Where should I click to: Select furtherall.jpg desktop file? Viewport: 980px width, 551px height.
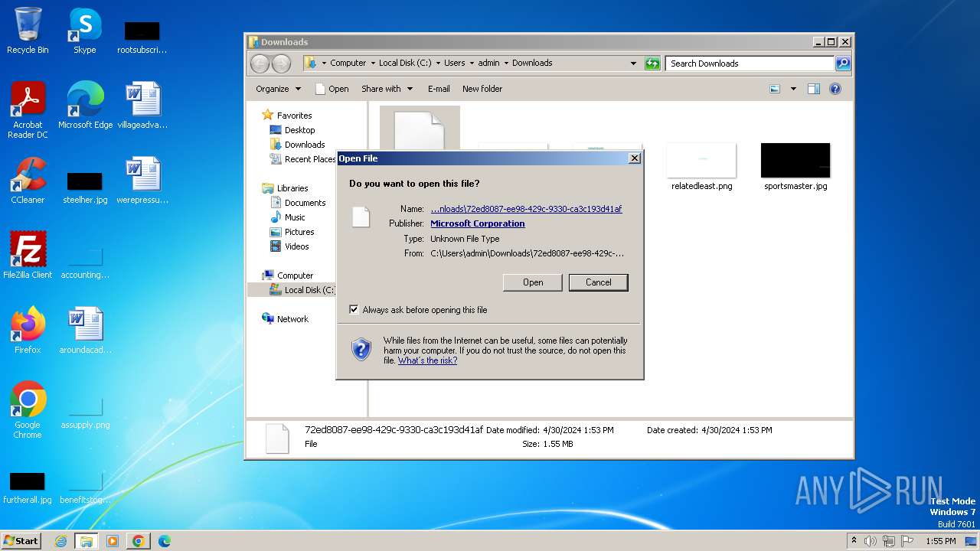tap(28, 488)
